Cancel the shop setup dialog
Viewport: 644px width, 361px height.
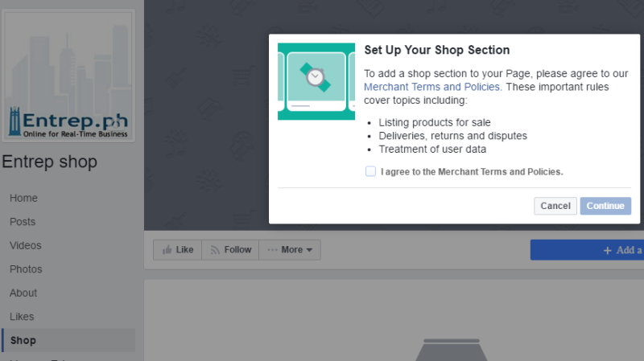click(x=555, y=206)
